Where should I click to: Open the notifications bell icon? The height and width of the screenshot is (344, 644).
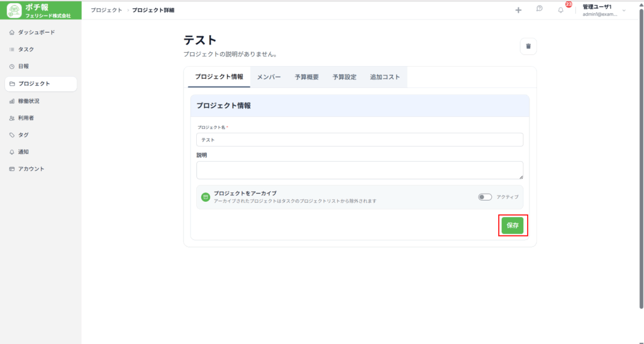coord(560,10)
